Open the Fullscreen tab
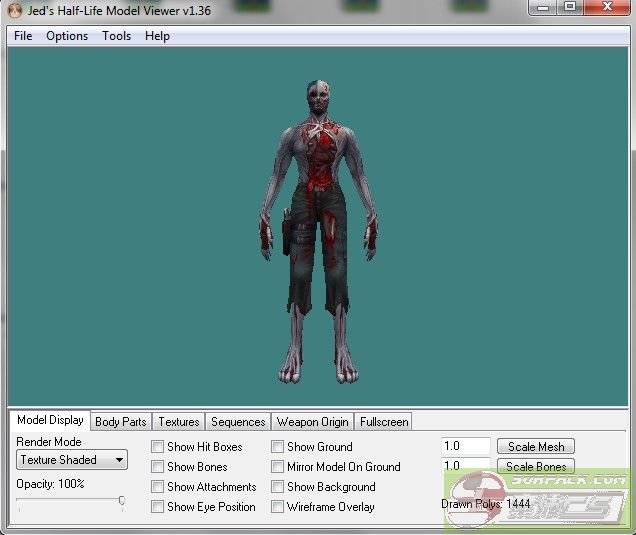 [x=383, y=422]
